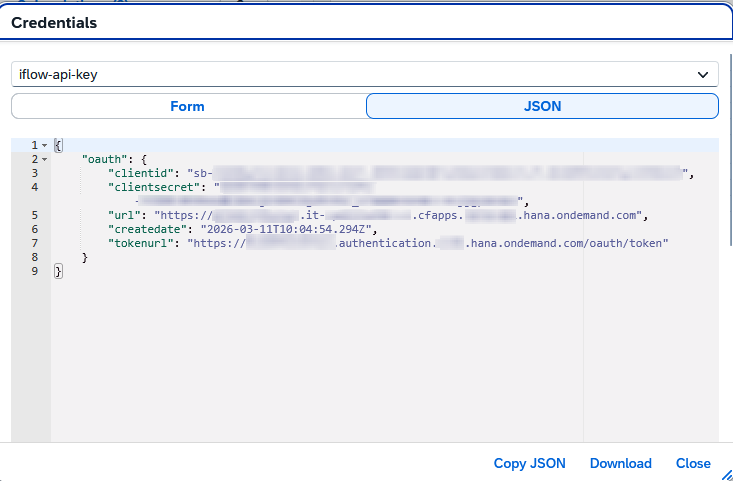Screen dimensions: 733x481
Task: Click the "oauth" key in the JSON
Action: tap(103, 159)
